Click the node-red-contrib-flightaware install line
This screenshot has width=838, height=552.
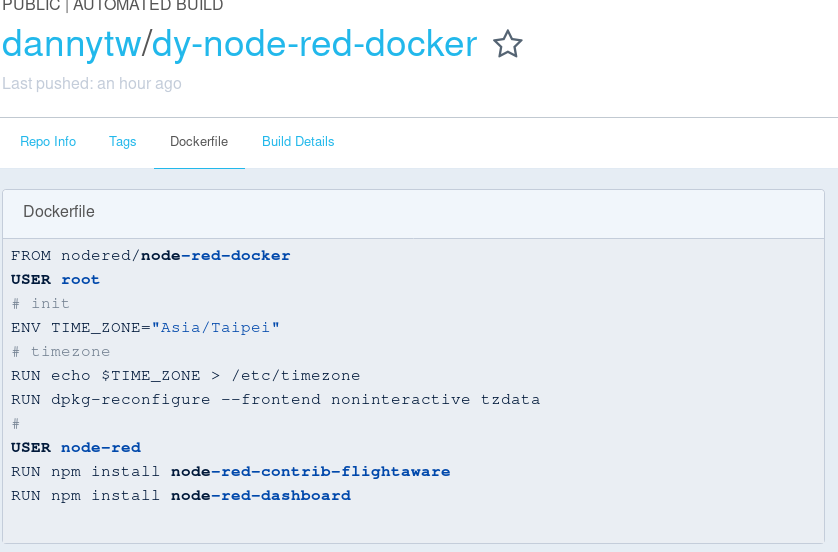(230, 472)
